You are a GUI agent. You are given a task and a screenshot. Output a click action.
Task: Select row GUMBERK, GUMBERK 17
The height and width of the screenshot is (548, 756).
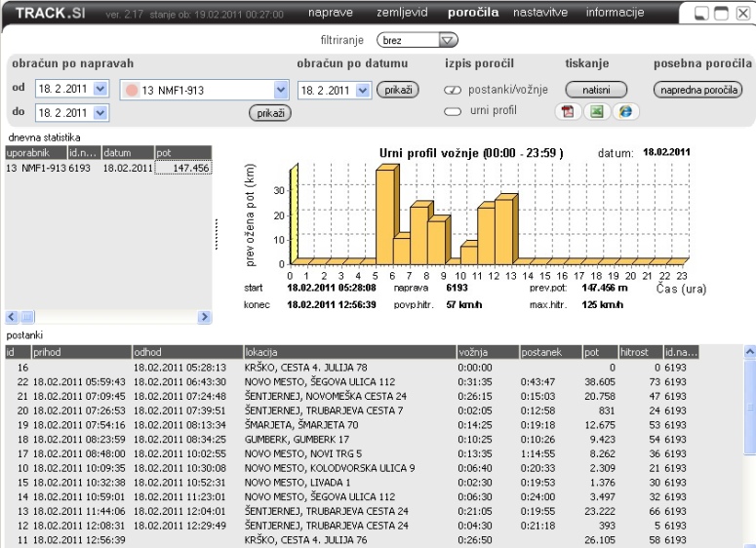[x=352, y=440]
